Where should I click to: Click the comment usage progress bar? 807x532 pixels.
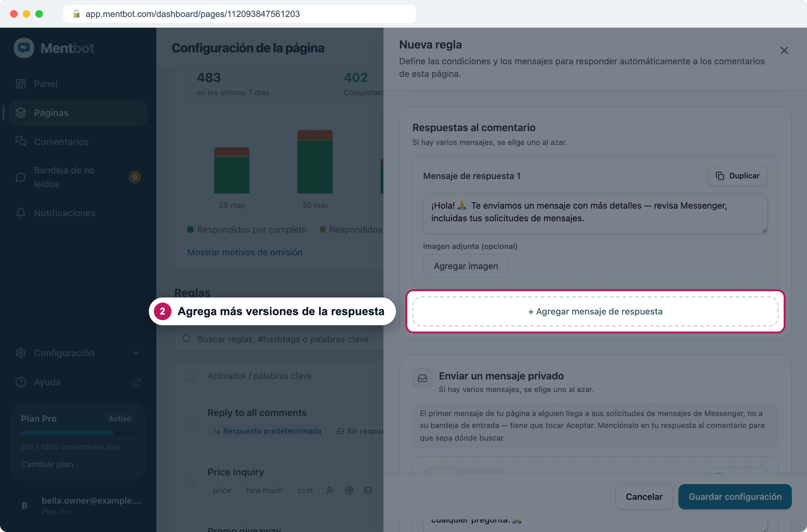point(78,433)
